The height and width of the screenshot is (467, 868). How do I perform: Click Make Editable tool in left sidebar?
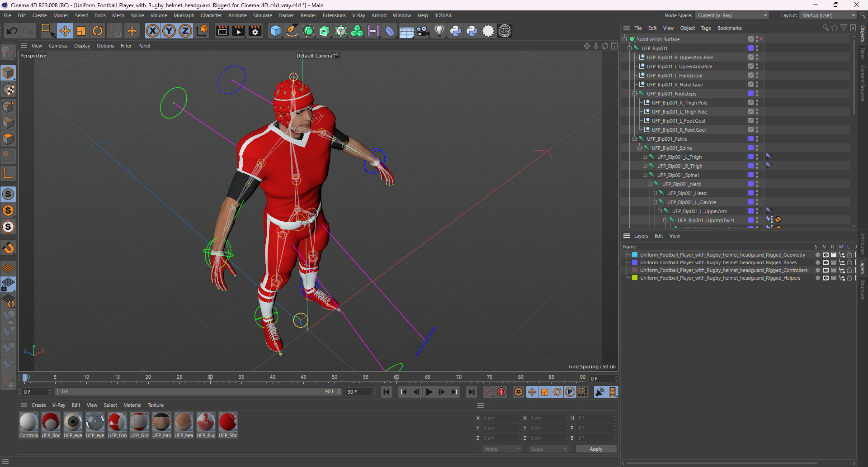(8, 53)
